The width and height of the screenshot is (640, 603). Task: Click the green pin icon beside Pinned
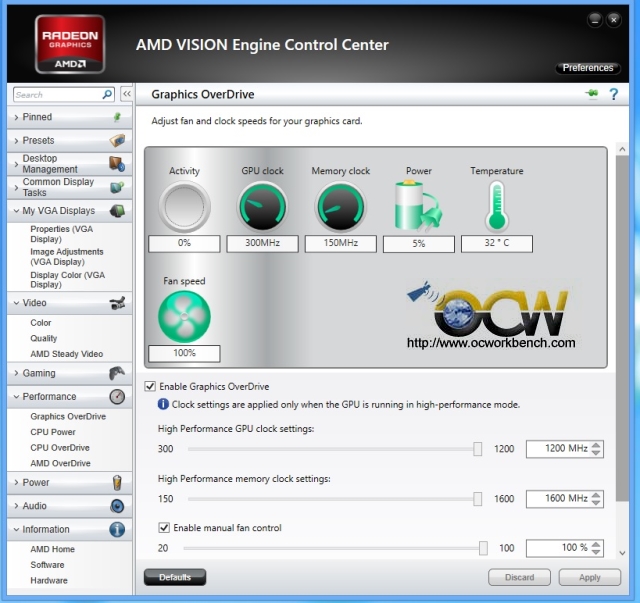[117, 117]
